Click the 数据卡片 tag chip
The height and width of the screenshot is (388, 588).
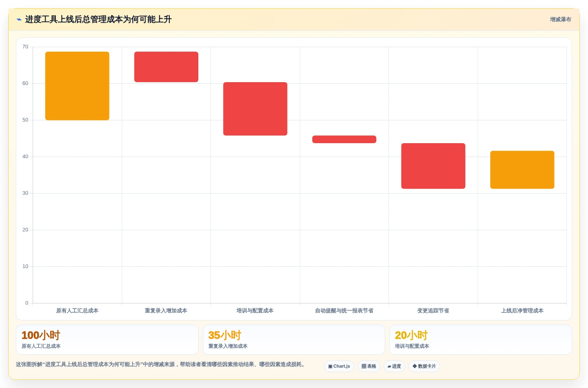[424, 366]
